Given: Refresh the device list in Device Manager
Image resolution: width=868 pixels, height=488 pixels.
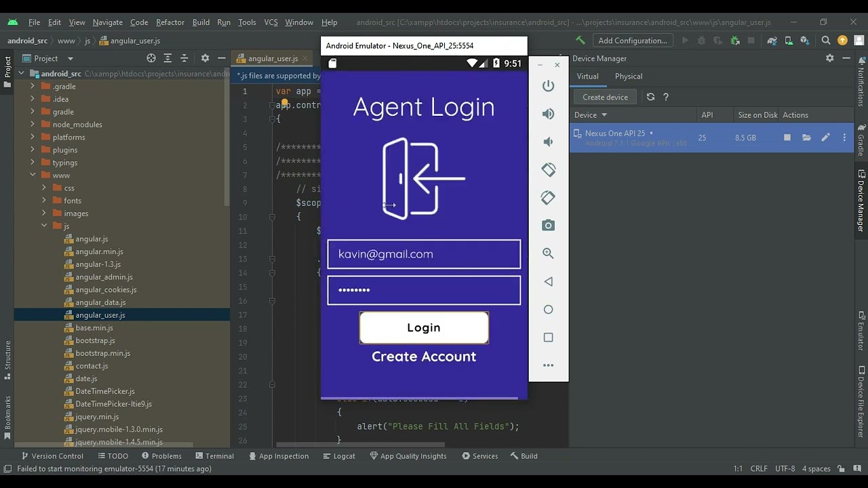Looking at the screenshot, I should 650,97.
